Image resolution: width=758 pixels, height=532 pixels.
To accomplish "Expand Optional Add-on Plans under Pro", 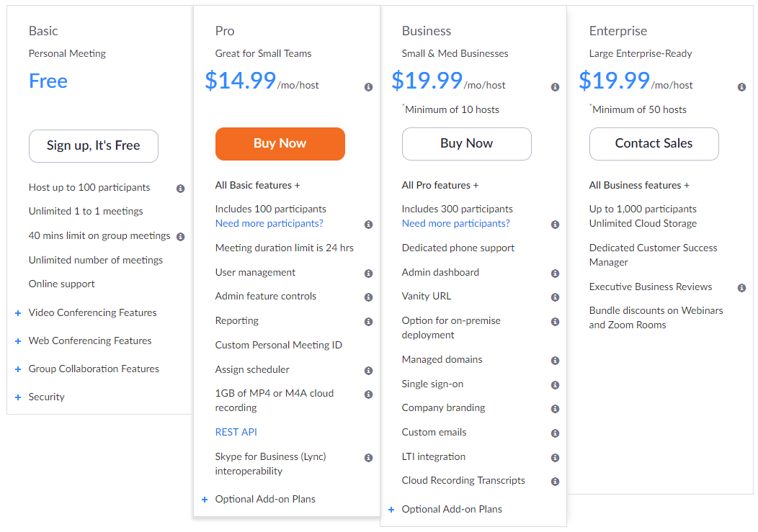I will [264, 500].
